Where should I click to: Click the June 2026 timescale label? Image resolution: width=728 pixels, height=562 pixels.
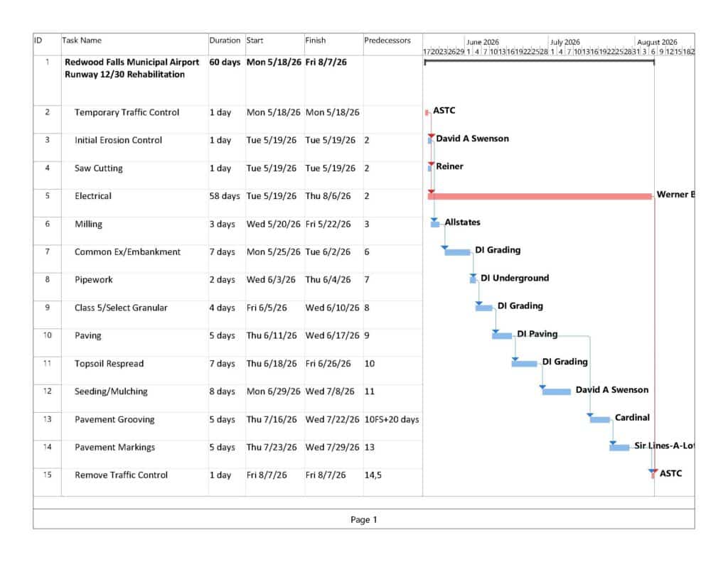[483, 42]
